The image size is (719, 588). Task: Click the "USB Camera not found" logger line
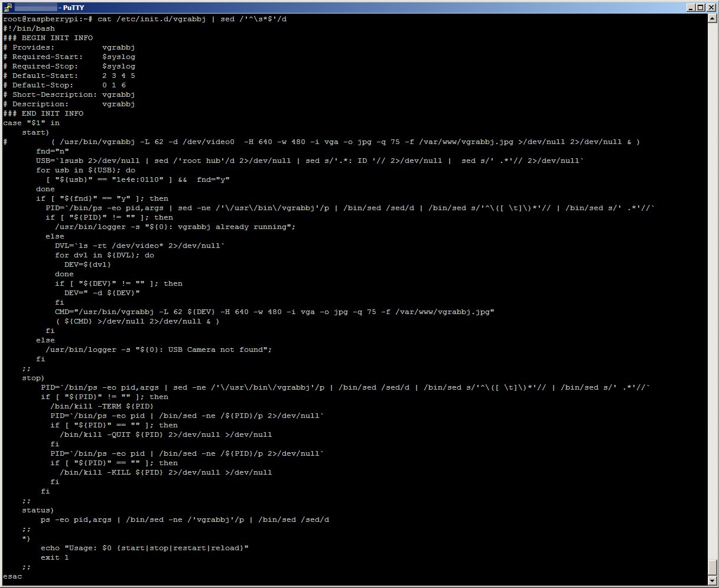tap(158, 349)
